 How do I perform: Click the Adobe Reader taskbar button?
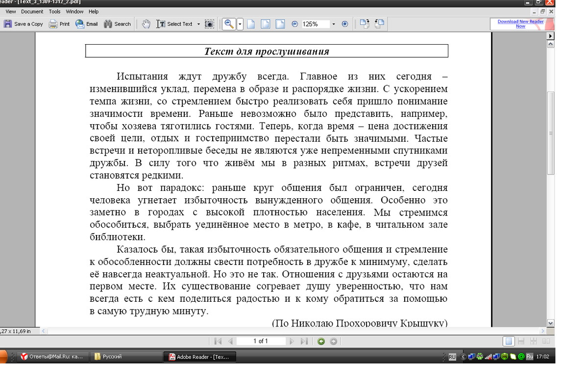[200, 357]
